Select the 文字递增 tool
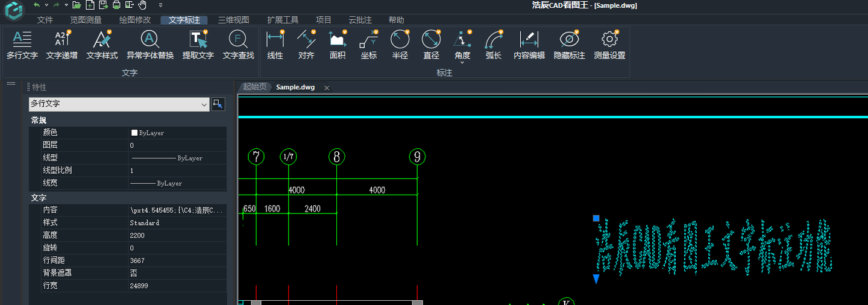 pos(62,45)
